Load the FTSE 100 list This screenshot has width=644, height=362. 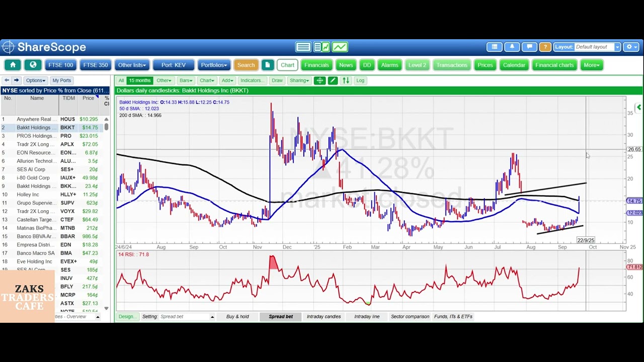pyautogui.click(x=60, y=65)
